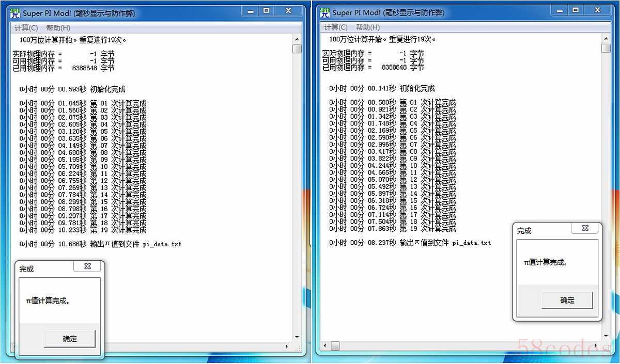Open 计算(C) menu in right window
620x364 pixels.
point(336,27)
